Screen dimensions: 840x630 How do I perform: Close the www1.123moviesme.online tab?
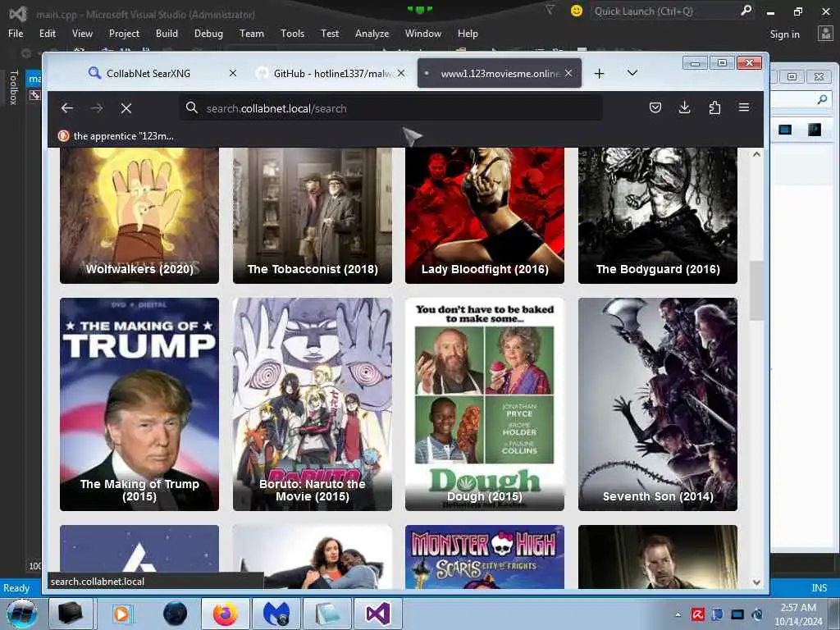pos(569,73)
